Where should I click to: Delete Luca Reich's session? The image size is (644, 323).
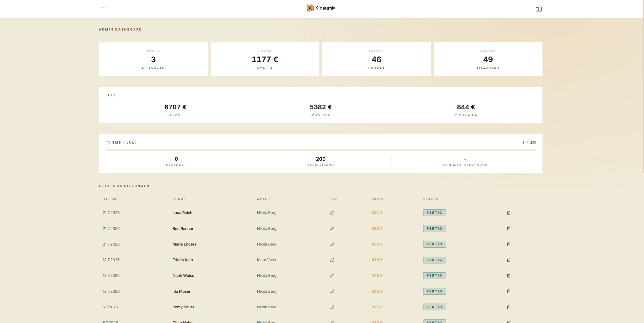click(x=509, y=213)
